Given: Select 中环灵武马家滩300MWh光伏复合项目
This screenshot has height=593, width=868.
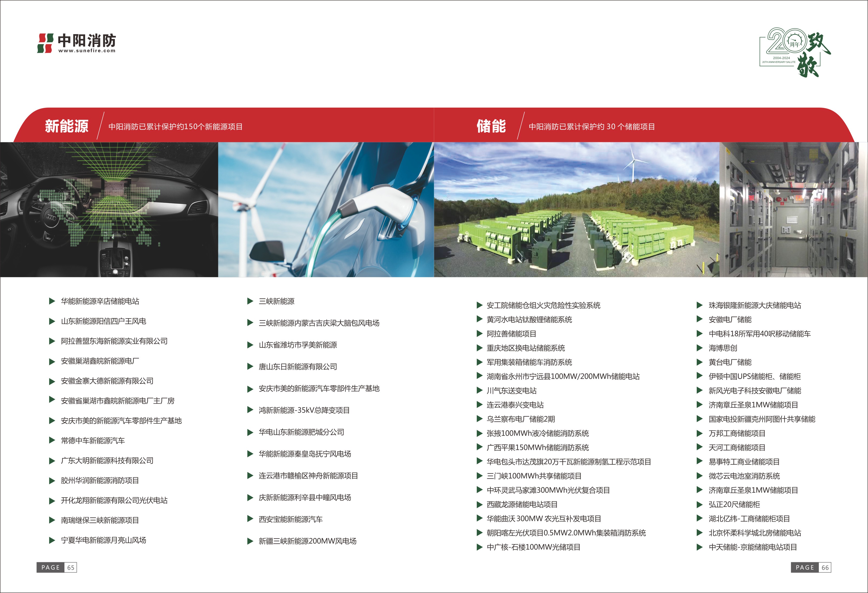Looking at the screenshot, I should click(x=548, y=490).
